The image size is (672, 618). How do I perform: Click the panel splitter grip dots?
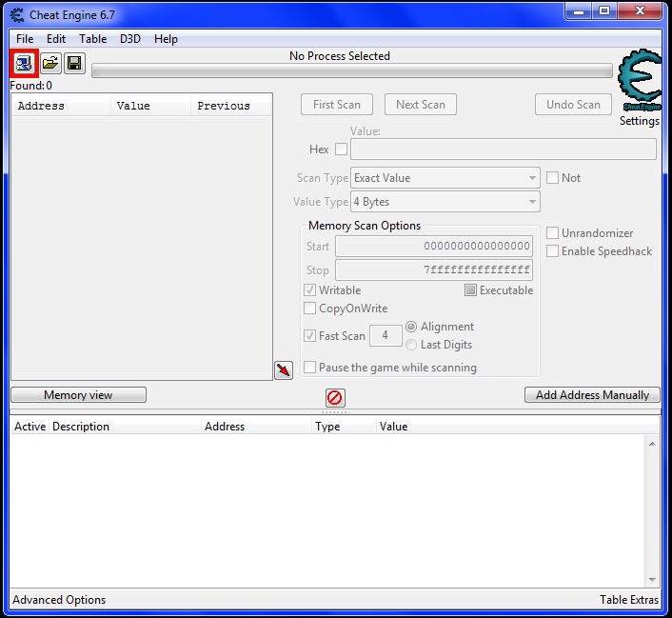[x=336, y=412]
